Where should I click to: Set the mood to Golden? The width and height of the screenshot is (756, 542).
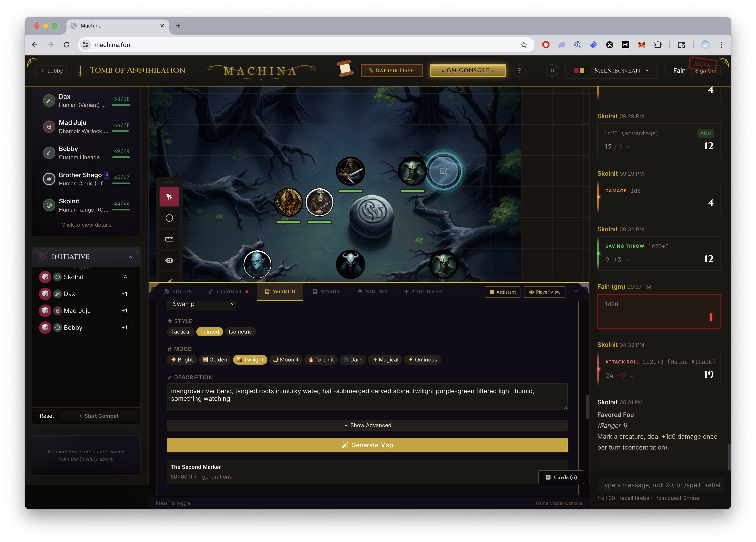click(215, 359)
